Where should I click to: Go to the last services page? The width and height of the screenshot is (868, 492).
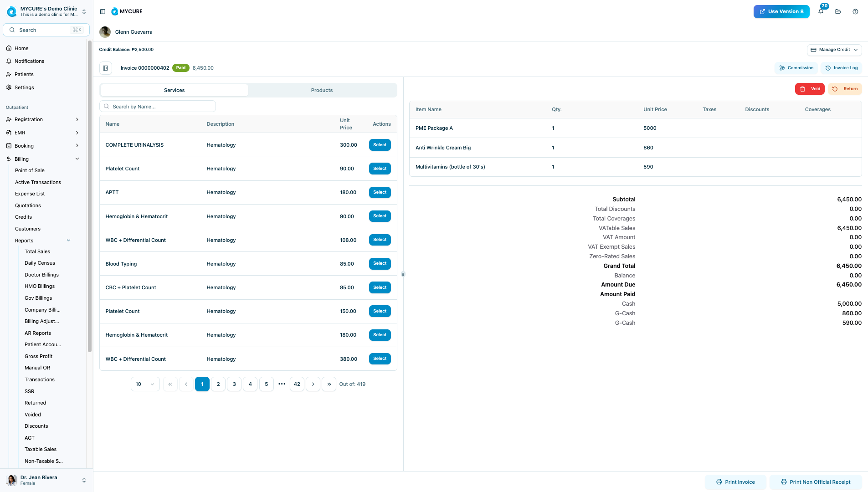[x=329, y=384]
